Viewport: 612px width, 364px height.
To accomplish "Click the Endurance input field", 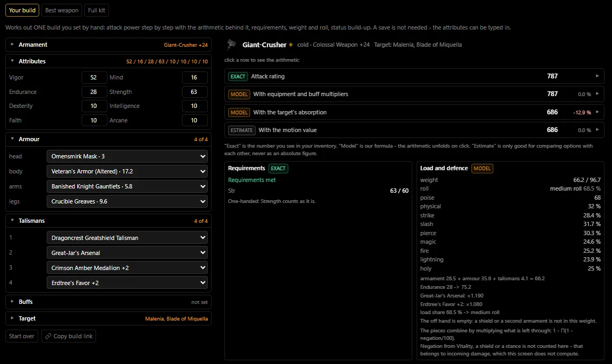I will point(94,92).
